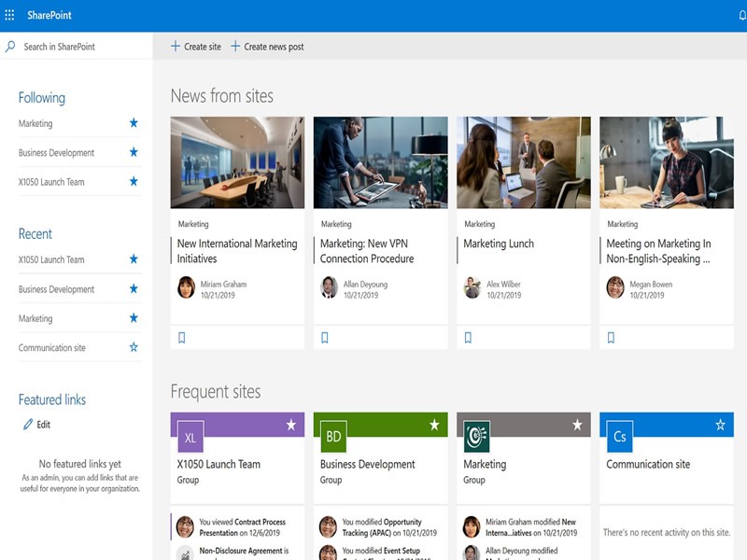
Task: Click Allan Deyoung's profile picture
Action: pos(327,286)
